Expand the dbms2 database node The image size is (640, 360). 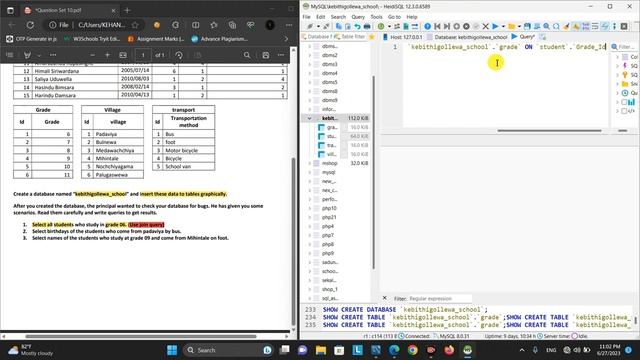(309, 55)
